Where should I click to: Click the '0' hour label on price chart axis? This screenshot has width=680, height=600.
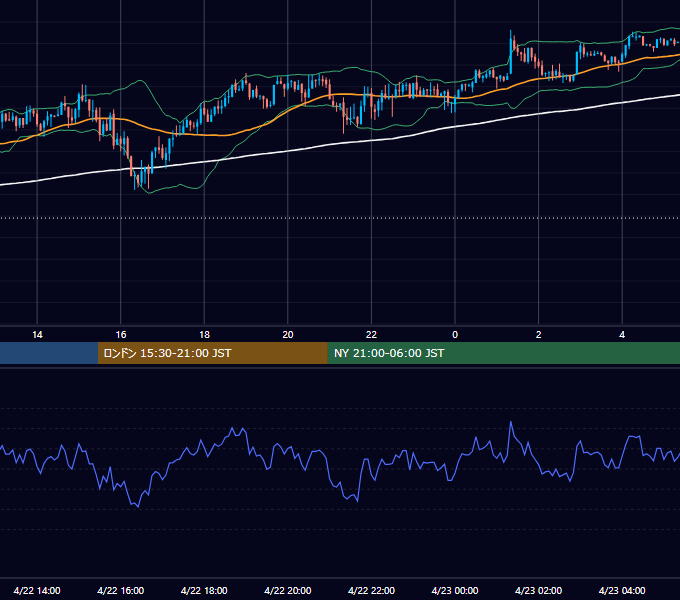pos(455,335)
